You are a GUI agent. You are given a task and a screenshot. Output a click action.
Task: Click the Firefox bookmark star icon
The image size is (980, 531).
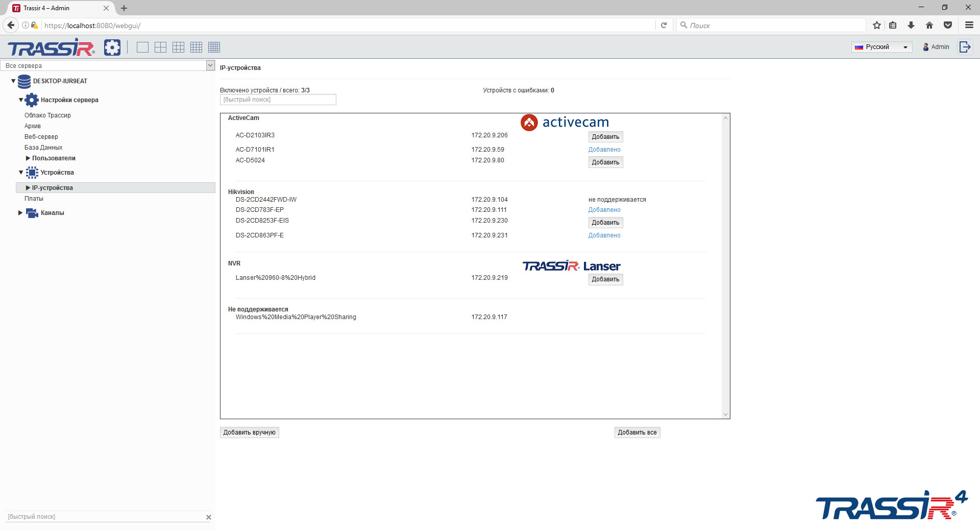876,25
